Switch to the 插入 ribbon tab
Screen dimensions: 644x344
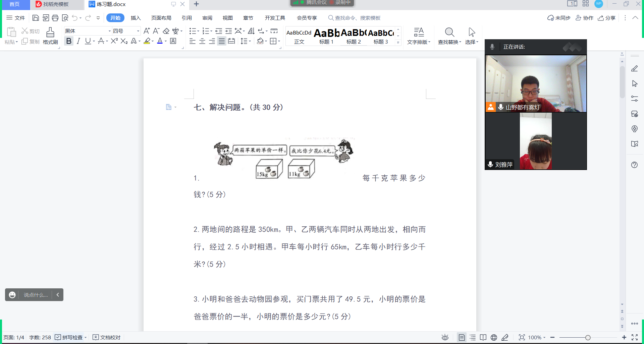tap(136, 18)
